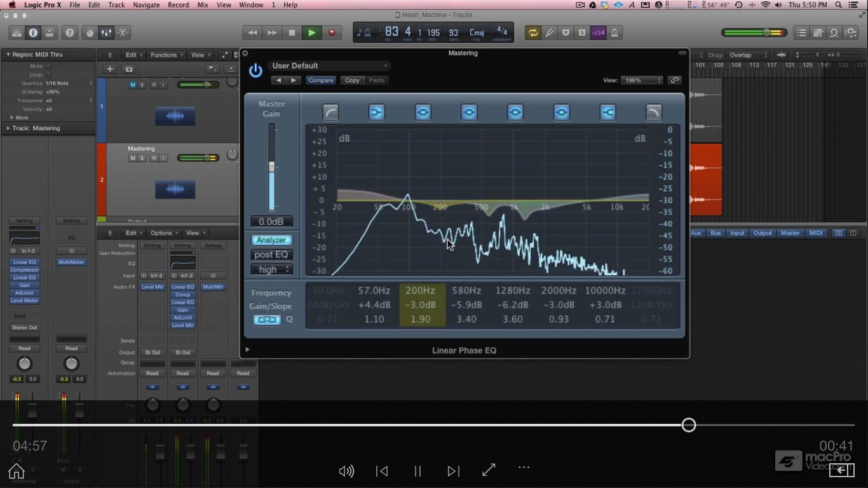Image resolution: width=868 pixels, height=488 pixels.
Task: Enable the low-cut filter band icon
Action: click(330, 112)
